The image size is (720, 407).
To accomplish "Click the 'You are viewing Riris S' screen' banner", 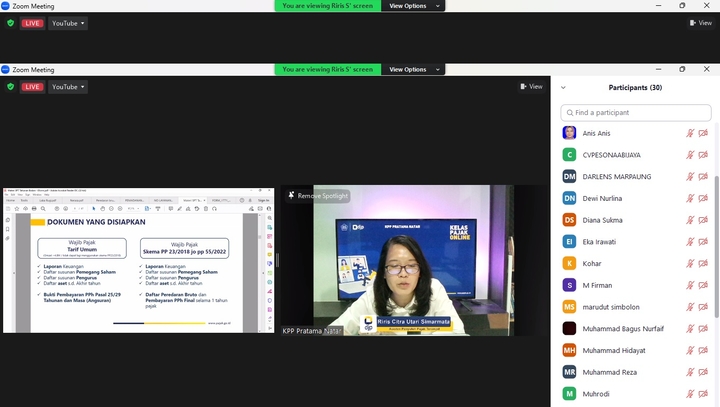I will (x=328, y=69).
